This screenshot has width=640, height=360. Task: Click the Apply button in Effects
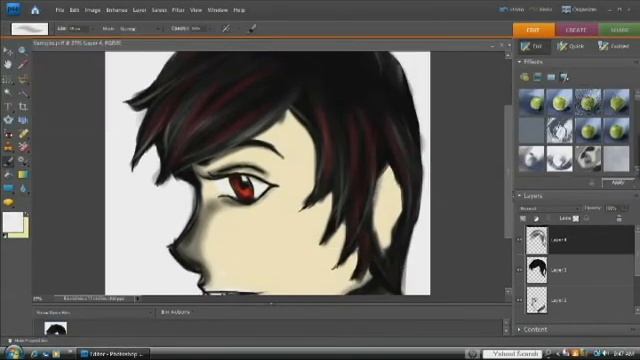pyautogui.click(x=618, y=182)
